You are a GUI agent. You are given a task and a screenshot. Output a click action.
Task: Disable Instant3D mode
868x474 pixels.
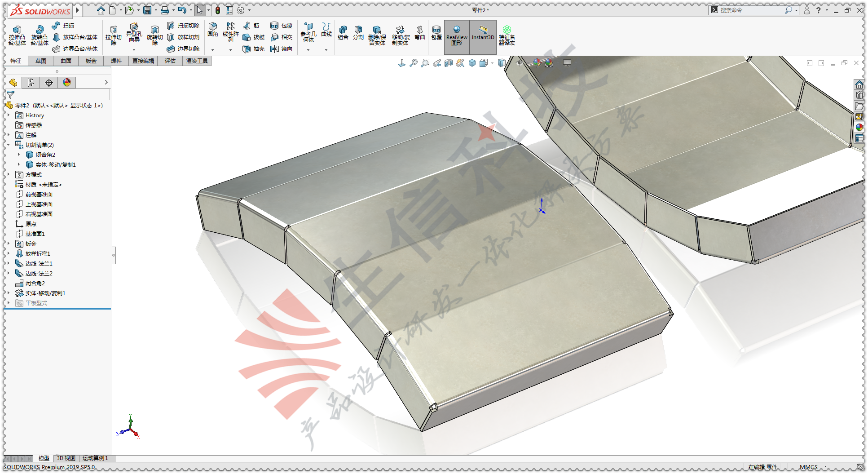(x=483, y=36)
